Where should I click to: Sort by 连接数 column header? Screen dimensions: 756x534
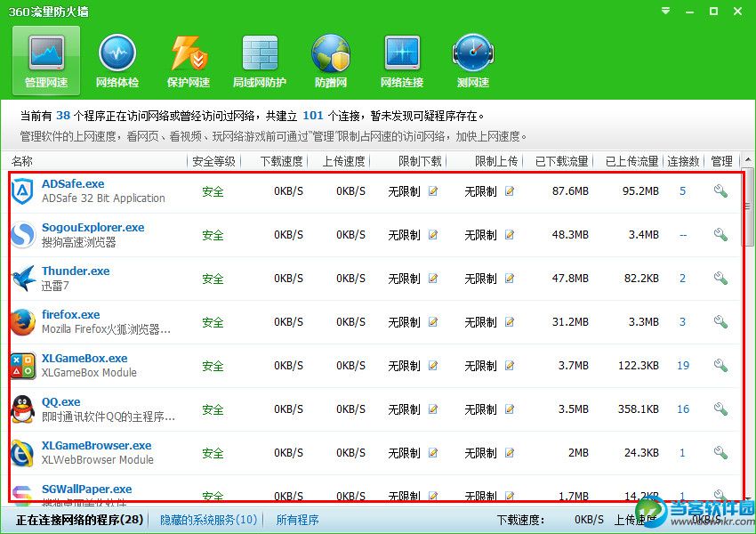pyautogui.click(x=683, y=161)
